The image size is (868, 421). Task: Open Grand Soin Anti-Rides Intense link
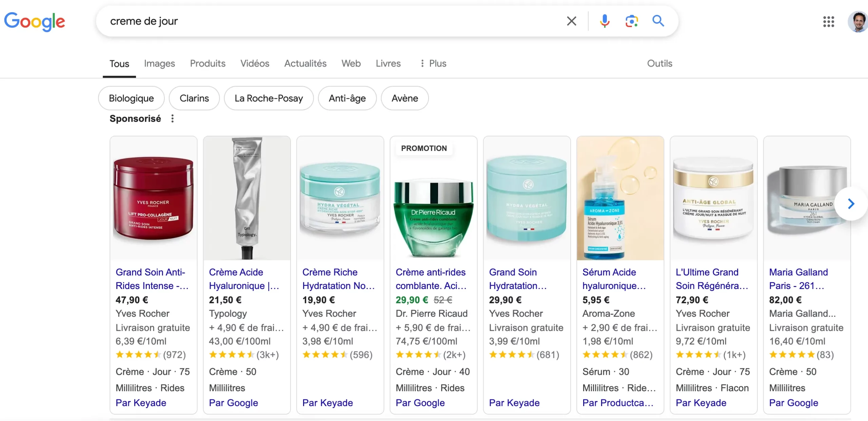(x=152, y=279)
